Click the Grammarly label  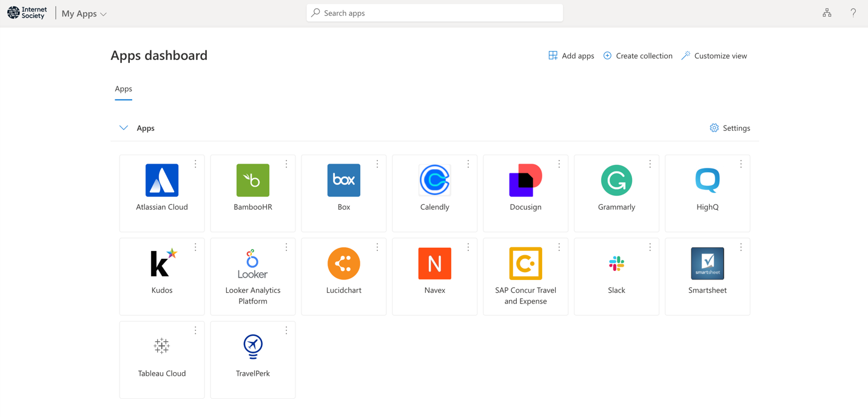point(616,207)
